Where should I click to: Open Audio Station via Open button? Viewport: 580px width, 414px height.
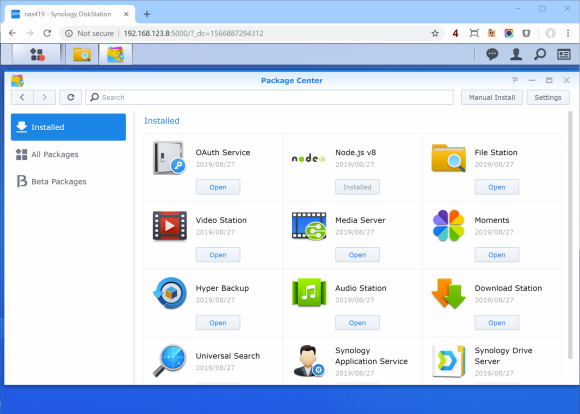[x=357, y=323]
